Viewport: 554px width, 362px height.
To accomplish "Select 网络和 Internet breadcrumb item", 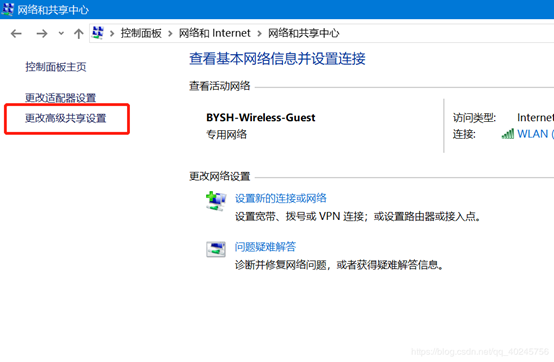I will (x=214, y=33).
